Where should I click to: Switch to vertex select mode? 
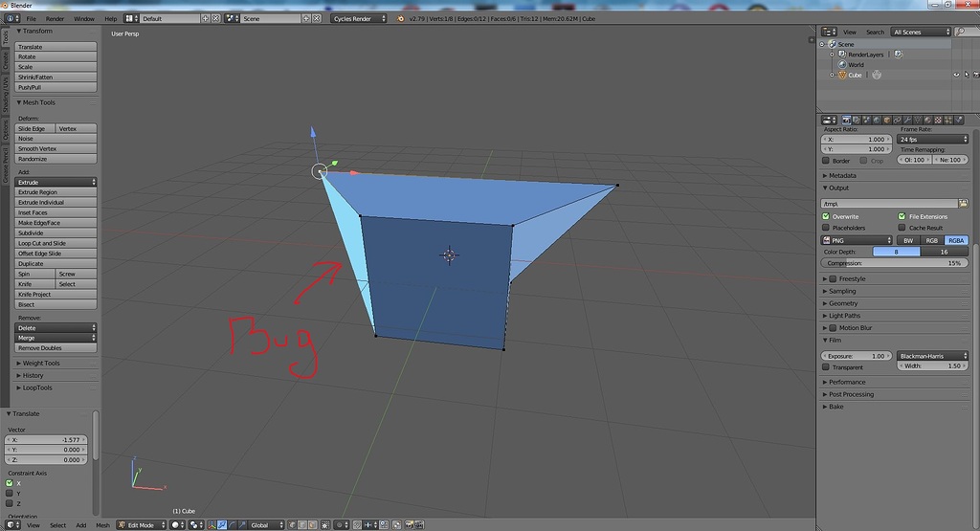293,525
